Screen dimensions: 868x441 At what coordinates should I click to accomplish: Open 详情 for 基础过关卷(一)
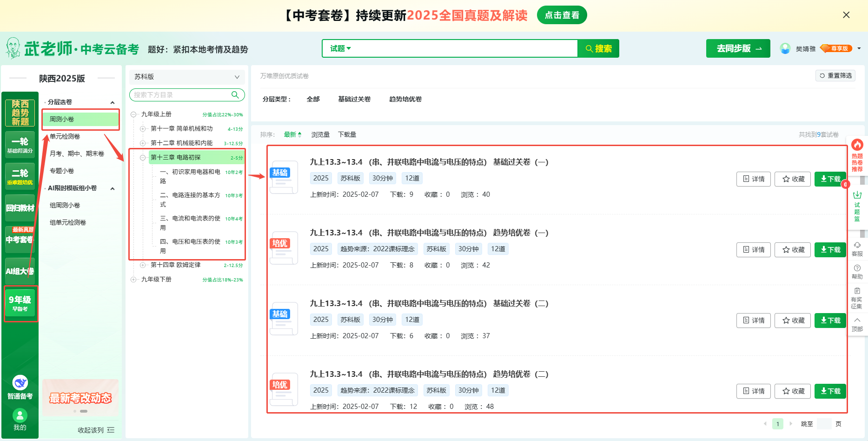(x=754, y=179)
